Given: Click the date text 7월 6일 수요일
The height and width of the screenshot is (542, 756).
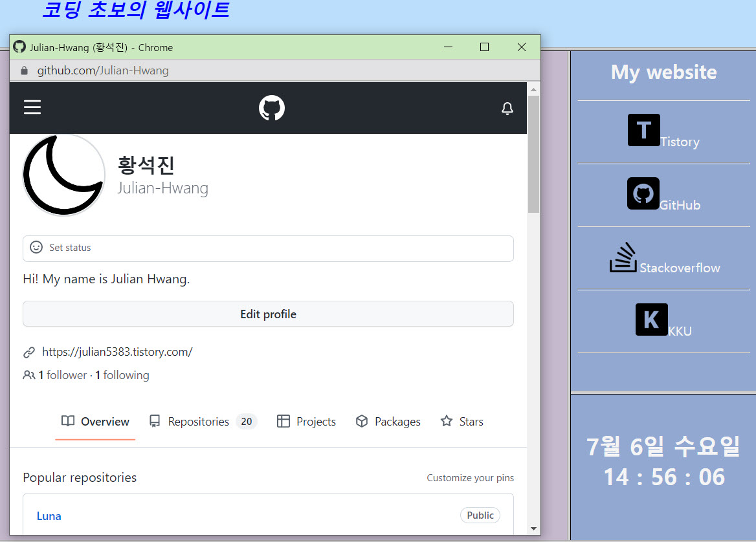Looking at the screenshot, I should [663, 446].
